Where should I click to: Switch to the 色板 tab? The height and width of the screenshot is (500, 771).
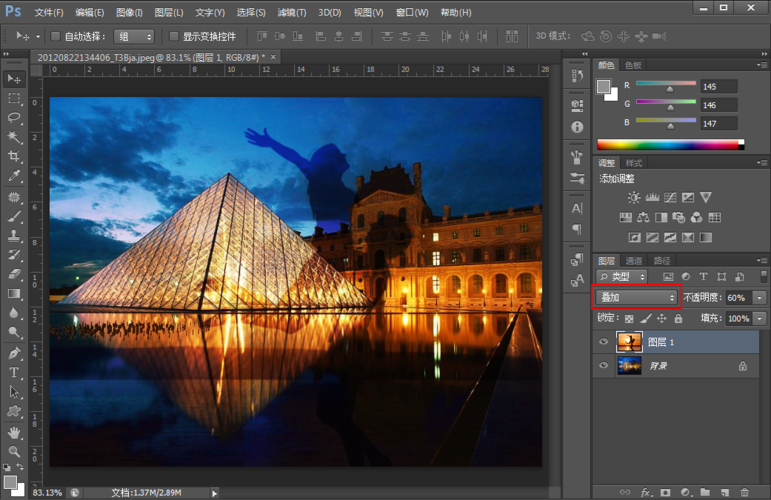coord(633,65)
